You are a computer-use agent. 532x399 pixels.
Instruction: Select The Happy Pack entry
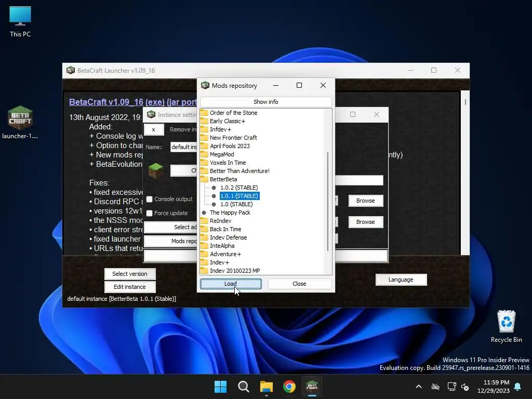[230, 212]
